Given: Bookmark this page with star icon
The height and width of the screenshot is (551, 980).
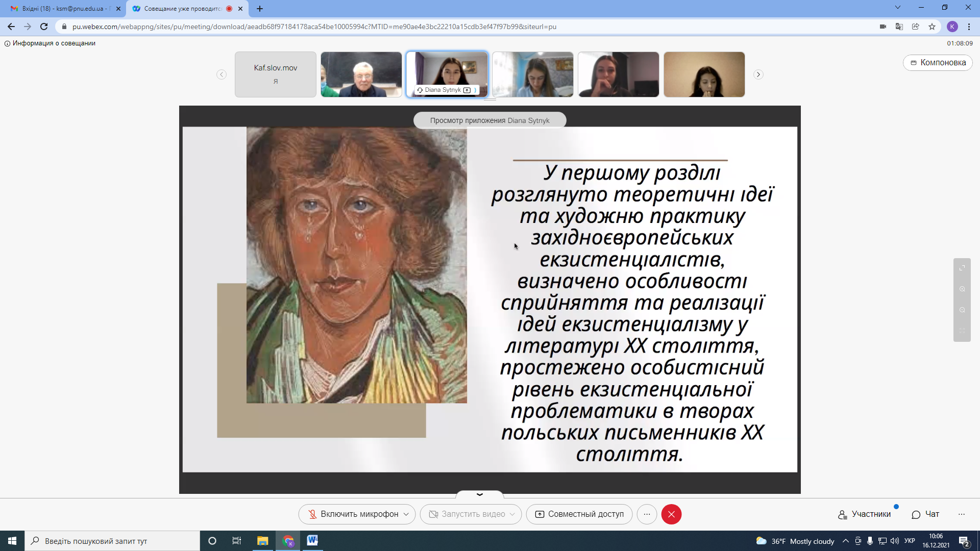Looking at the screenshot, I should pyautogui.click(x=932, y=27).
